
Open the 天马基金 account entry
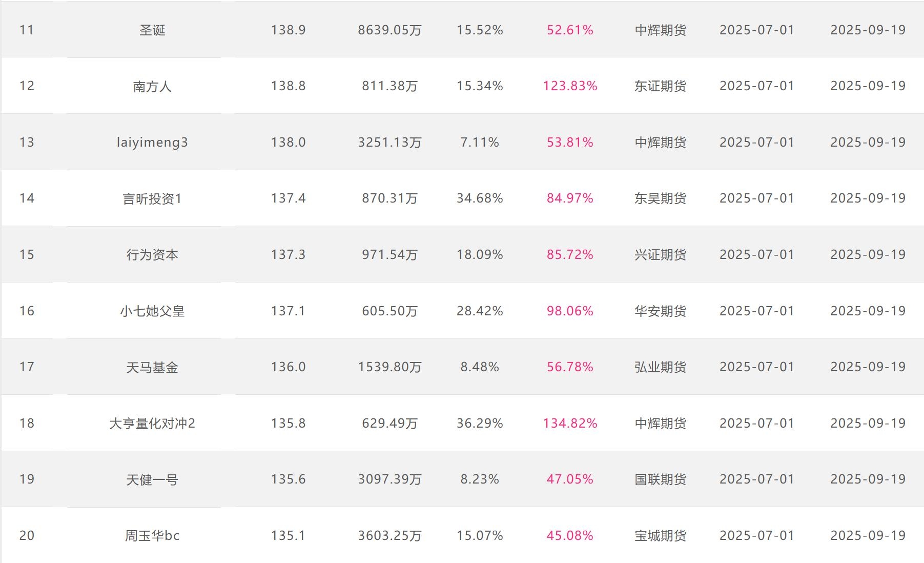point(152,367)
